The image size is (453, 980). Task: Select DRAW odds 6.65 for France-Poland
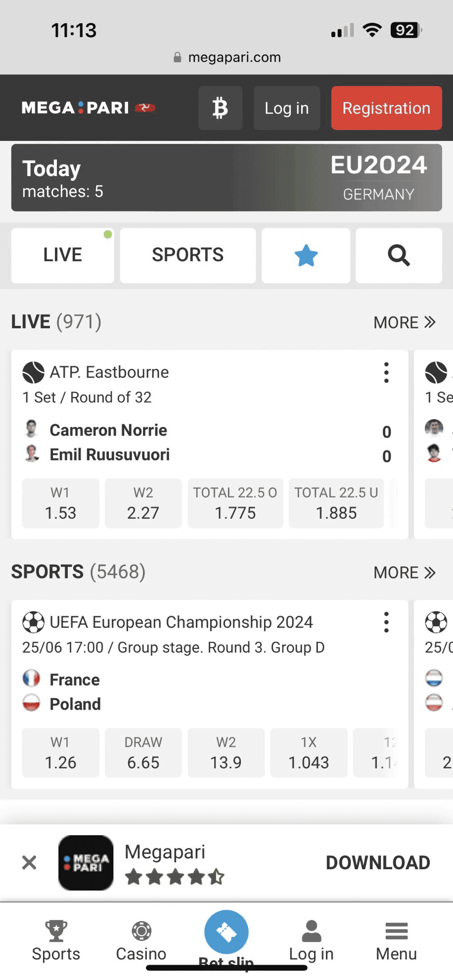(x=143, y=753)
